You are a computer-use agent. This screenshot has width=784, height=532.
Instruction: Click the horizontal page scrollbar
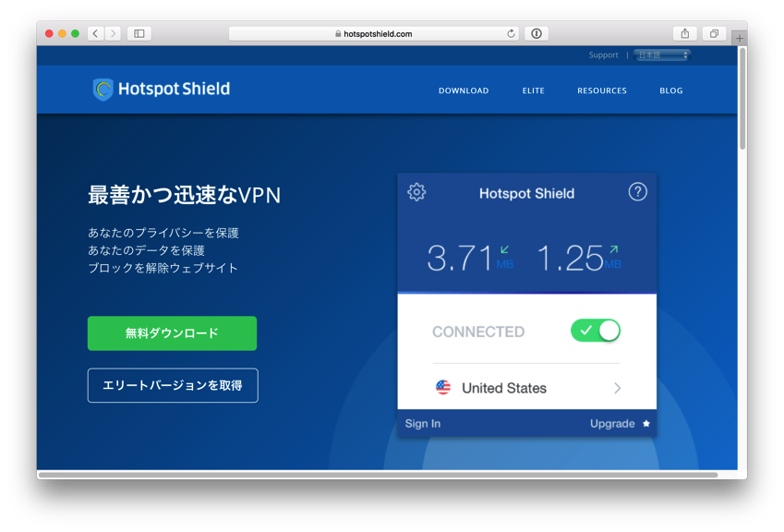pos(379,475)
